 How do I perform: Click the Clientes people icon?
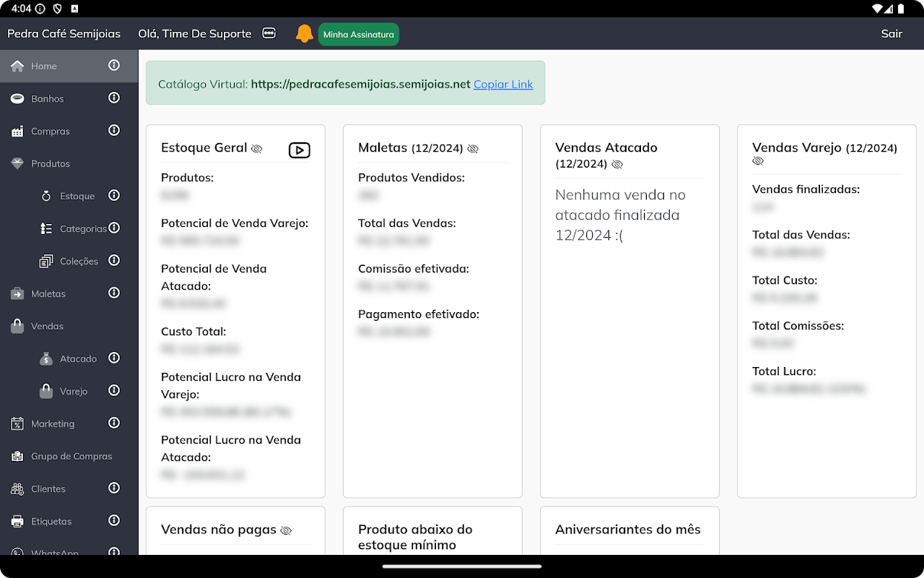click(17, 488)
